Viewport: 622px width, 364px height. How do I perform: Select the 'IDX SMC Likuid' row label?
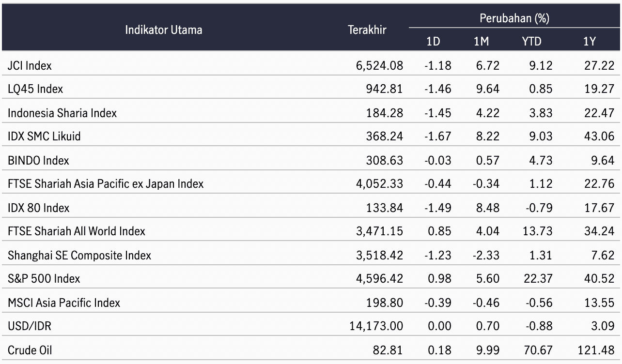pos(44,136)
